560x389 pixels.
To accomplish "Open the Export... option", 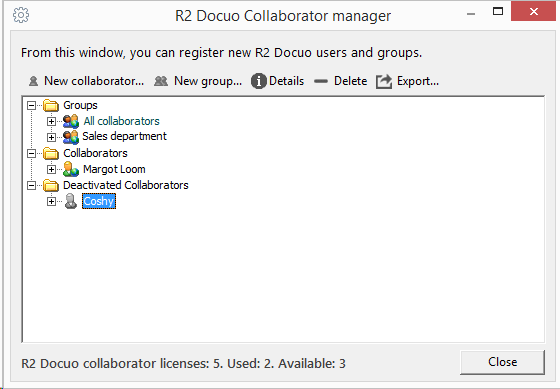I will pos(407,81).
